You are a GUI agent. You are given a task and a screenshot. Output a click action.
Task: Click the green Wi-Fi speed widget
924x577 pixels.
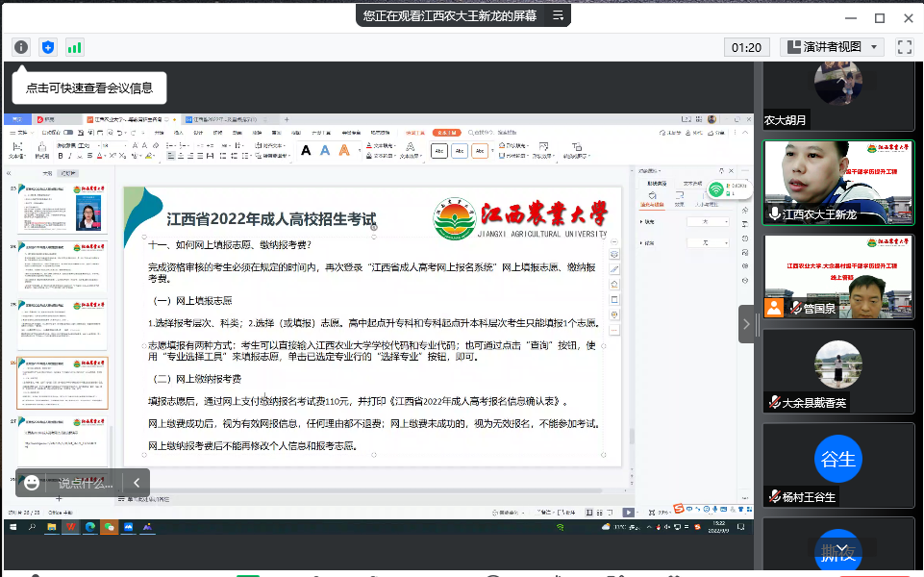pos(716,188)
